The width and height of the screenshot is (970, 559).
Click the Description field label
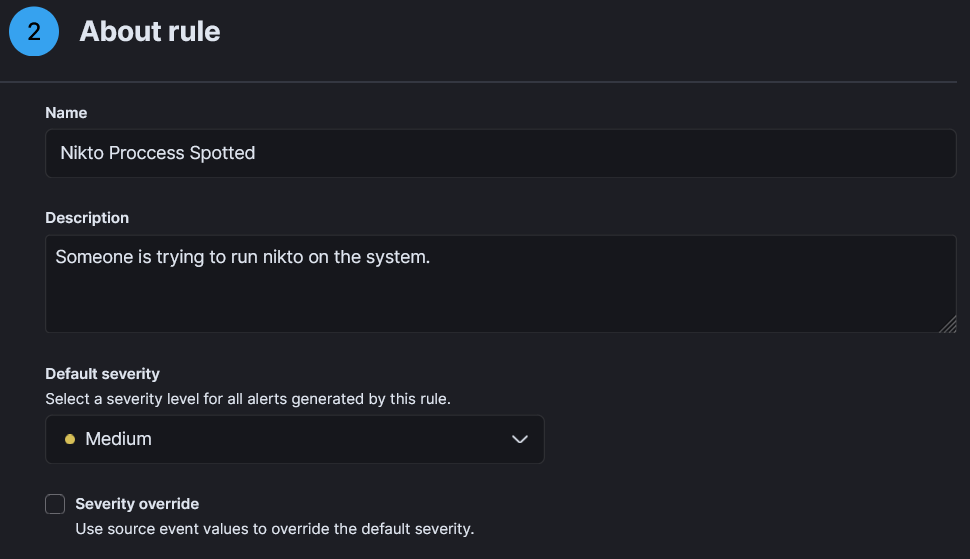87,218
